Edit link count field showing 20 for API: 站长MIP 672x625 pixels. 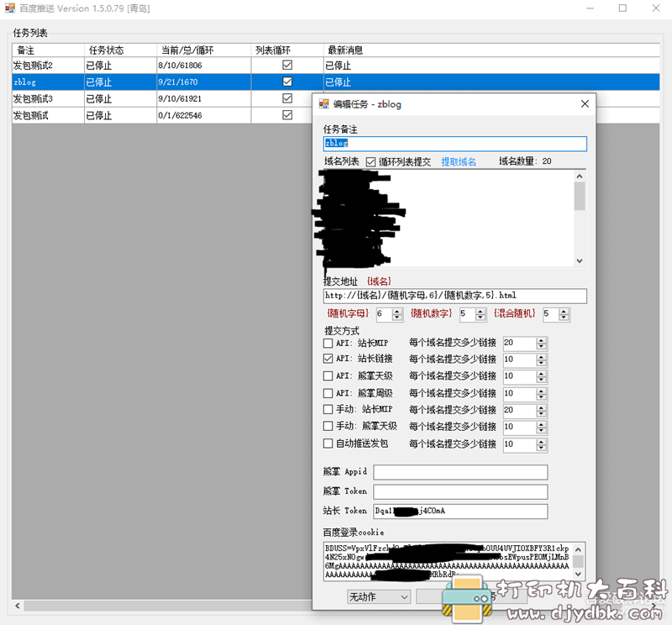tap(519, 343)
